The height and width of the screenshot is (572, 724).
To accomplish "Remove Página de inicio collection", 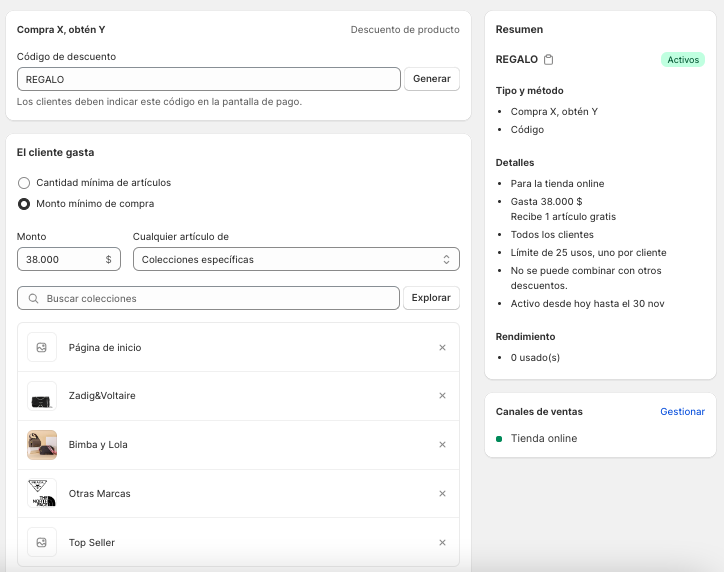I will 442,348.
